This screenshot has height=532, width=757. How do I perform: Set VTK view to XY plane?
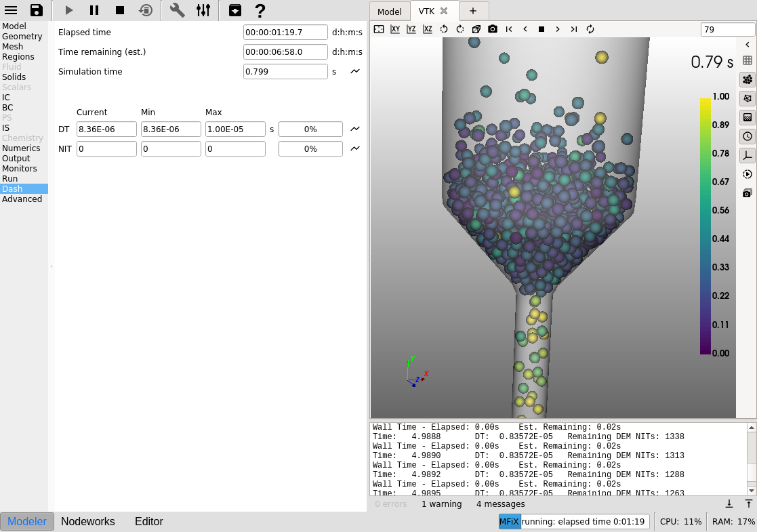[x=395, y=29]
